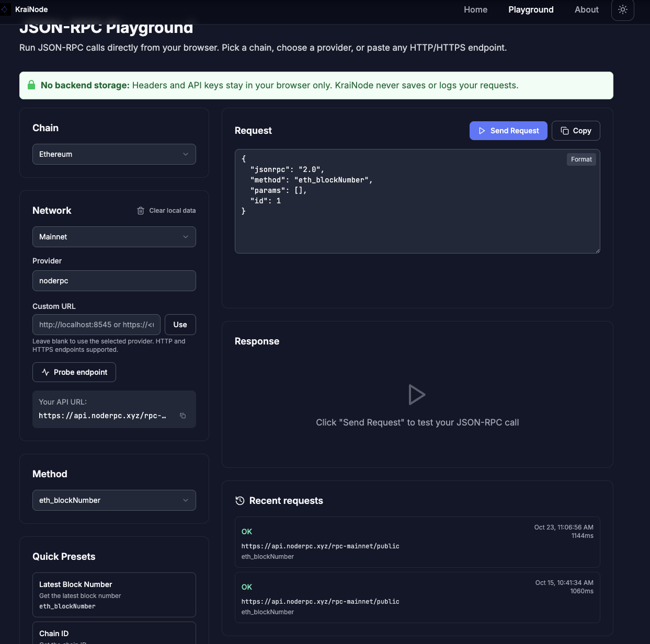Click the waveform icon on Probe endpoint
Screen dimensions: 650x644
[x=46, y=372]
